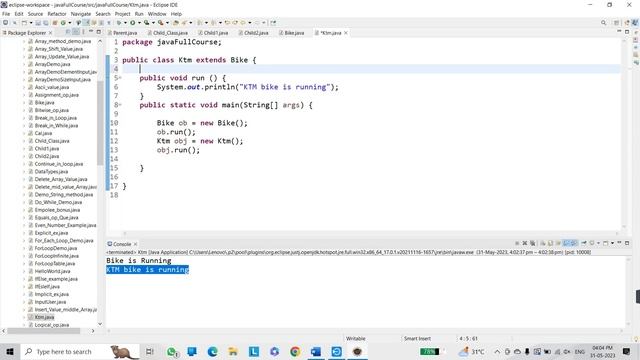This screenshot has width=640, height=360.
Task: Click the Display Selected Console icon
Action: (592, 243)
